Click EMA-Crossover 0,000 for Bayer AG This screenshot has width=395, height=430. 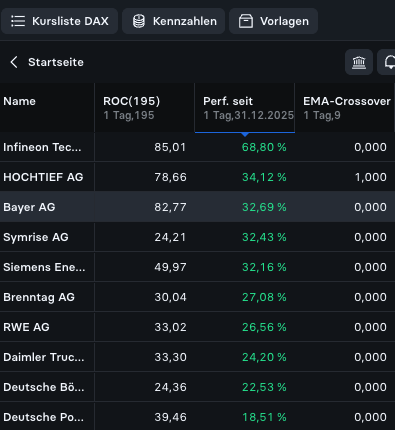370,207
